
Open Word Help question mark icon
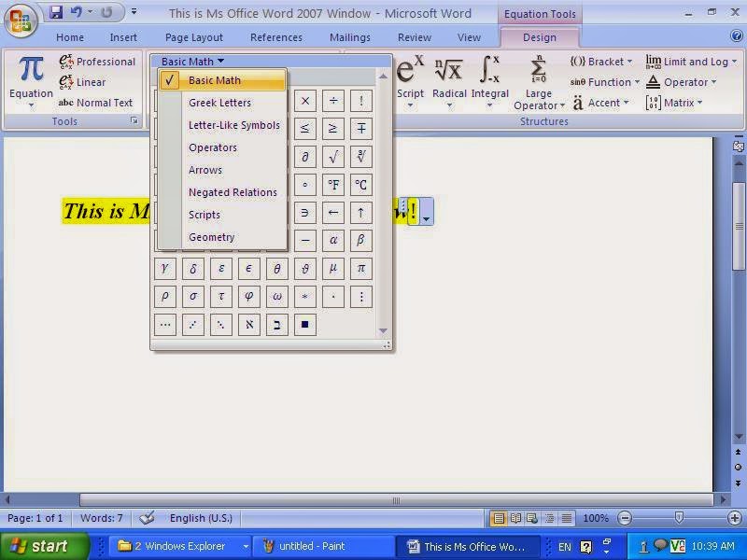click(x=736, y=36)
